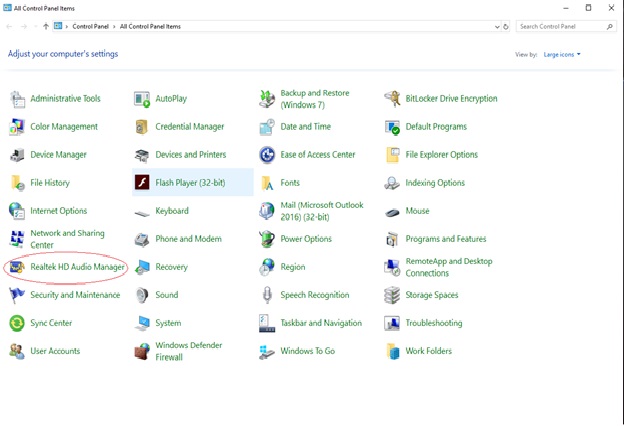Click the Region globe icon
Image resolution: width=624 pixels, height=426 pixels.
point(267,267)
